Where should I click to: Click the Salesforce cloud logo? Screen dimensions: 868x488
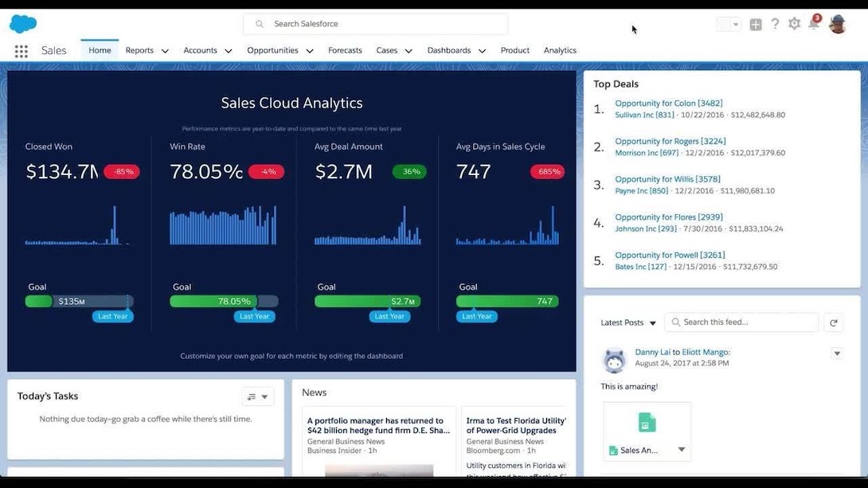(x=23, y=24)
